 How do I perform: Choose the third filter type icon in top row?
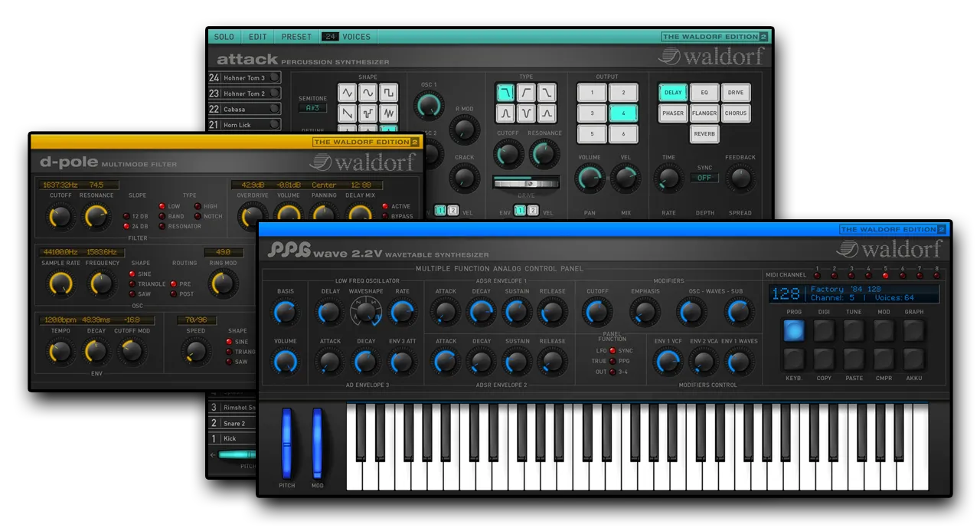pyautogui.click(x=547, y=93)
